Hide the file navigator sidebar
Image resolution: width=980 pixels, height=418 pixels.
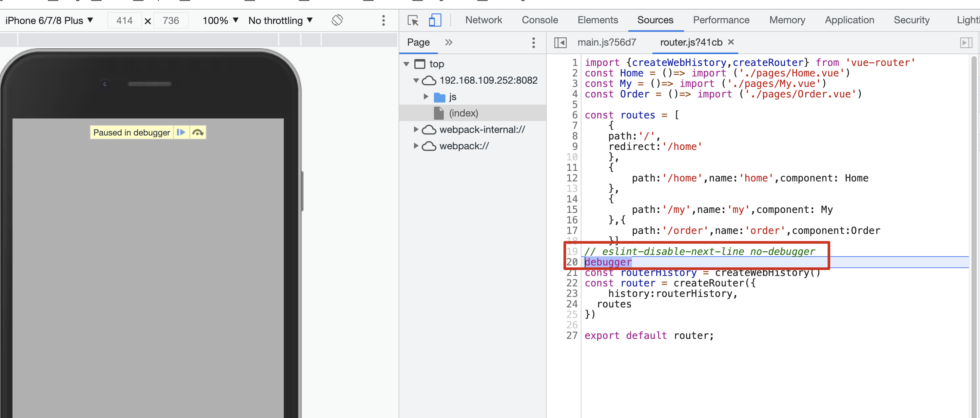pyautogui.click(x=560, y=42)
